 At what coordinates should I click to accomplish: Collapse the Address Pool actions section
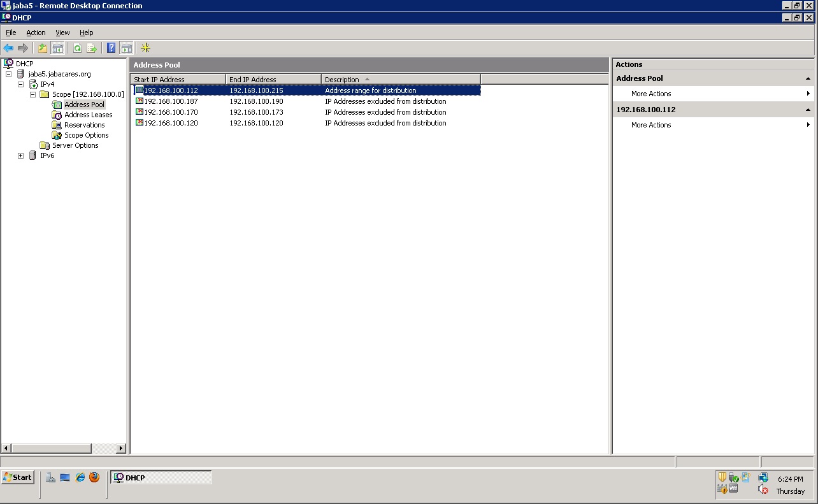click(x=808, y=78)
